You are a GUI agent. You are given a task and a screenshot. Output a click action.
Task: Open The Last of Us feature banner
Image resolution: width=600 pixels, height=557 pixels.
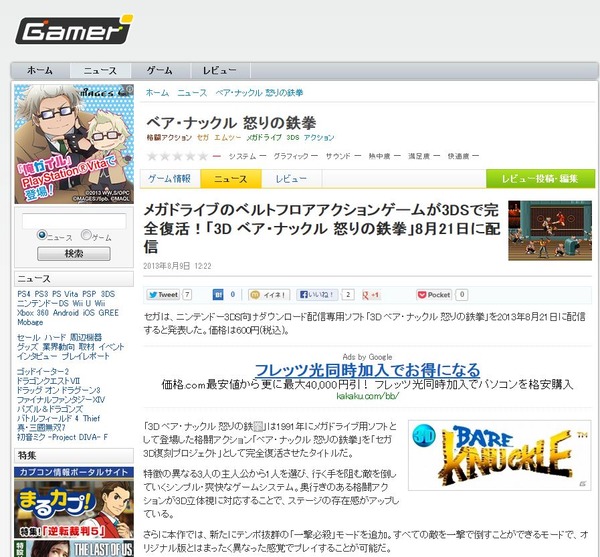tap(74, 549)
